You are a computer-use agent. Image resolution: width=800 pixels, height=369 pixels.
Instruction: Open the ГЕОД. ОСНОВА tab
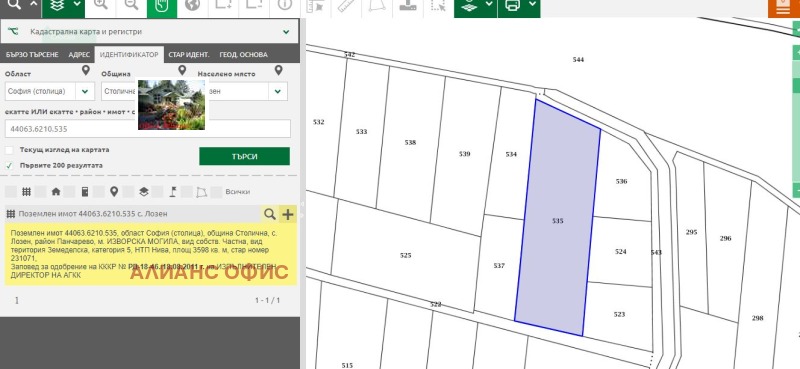243,55
